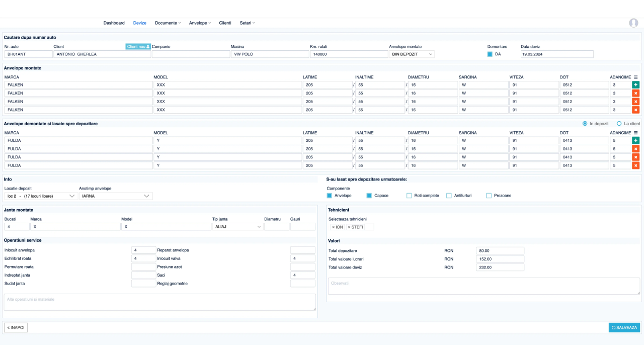This screenshot has width=644, height=362.
Task: Uncheck the Demontare DA checkbox
Action: pyautogui.click(x=490, y=54)
